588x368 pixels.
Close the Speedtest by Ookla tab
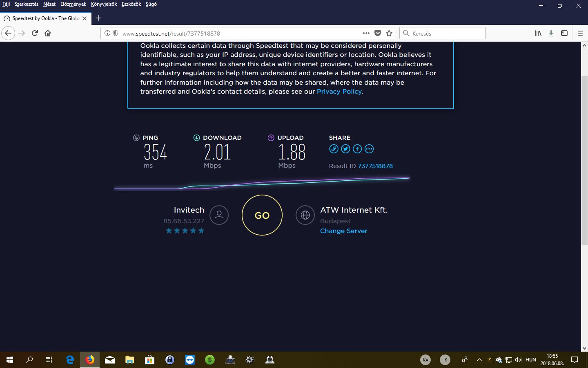85,18
